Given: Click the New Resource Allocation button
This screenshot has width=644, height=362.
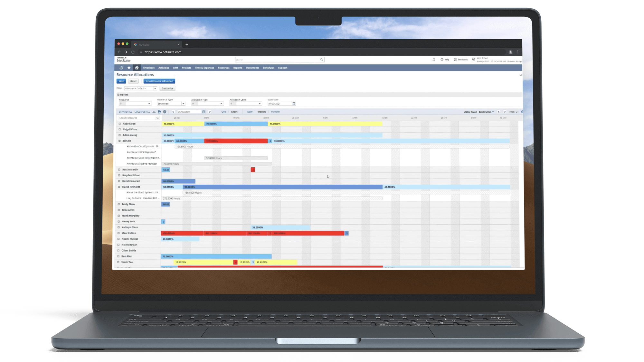Looking at the screenshot, I should [159, 81].
